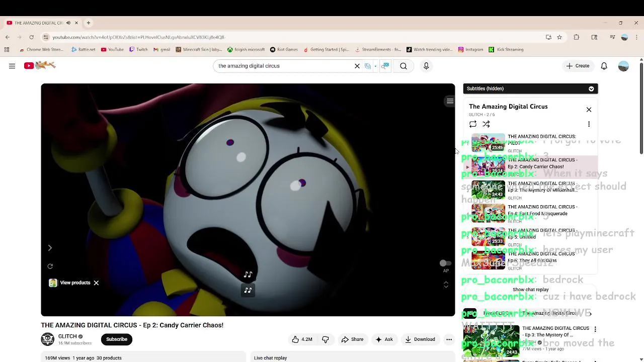Open the YouTube bookmark in bookmarks bar

[112, 49]
